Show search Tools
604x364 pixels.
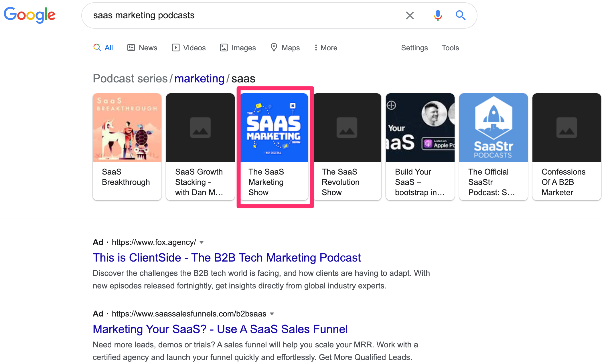450,48
